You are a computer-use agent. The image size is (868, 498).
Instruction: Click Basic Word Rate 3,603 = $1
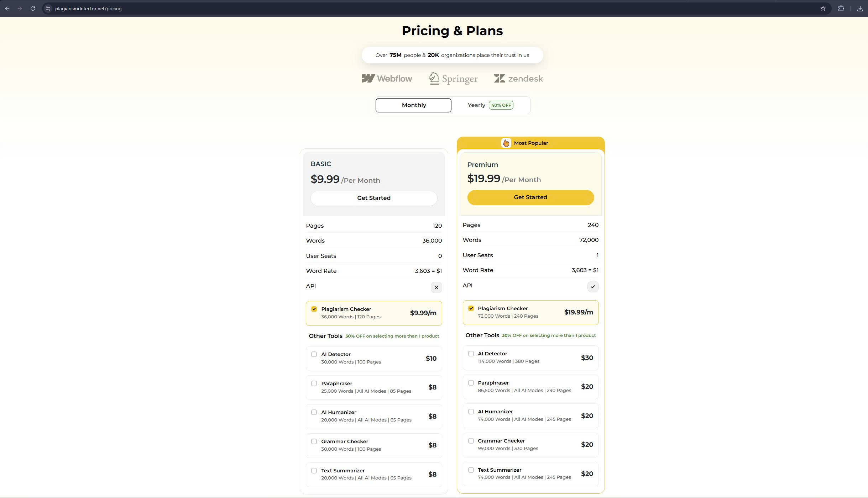tap(428, 271)
